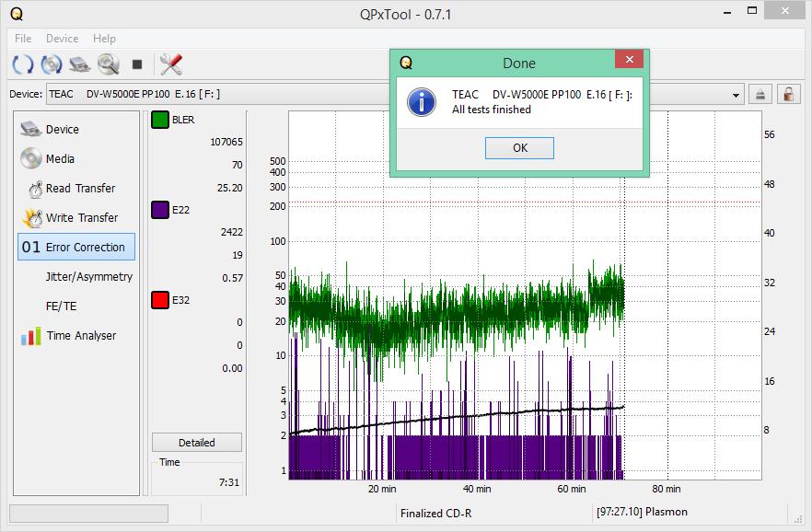The height and width of the screenshot is (532, 812).
Task: Click the E22 max value 19
Action: tap(238, 255)
